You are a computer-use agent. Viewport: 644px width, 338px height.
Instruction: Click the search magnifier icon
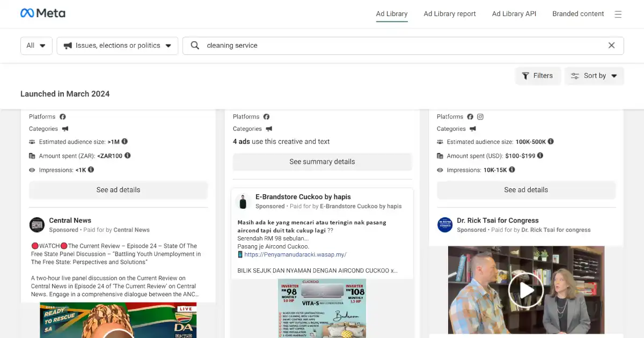195,46
